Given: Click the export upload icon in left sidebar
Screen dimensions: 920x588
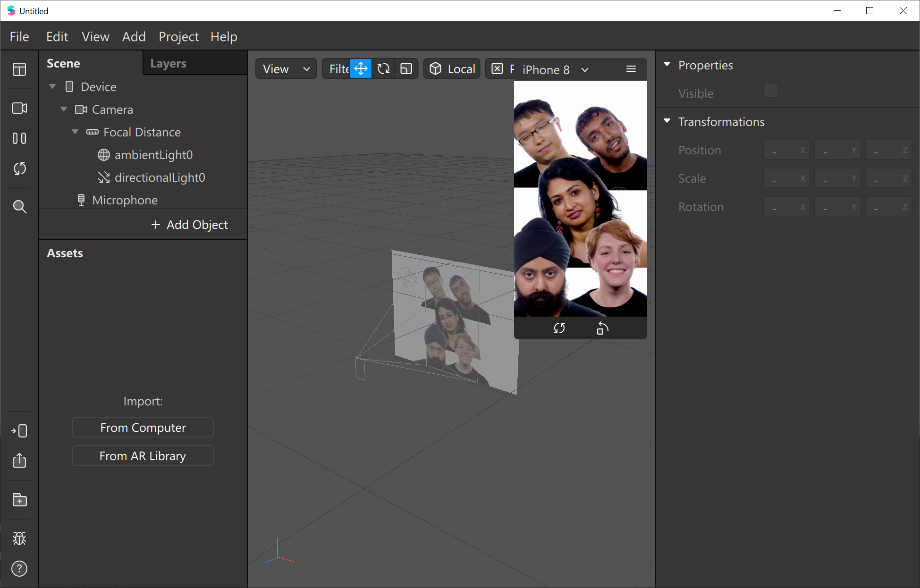Looking at the screenshot, I should point(19,460).
